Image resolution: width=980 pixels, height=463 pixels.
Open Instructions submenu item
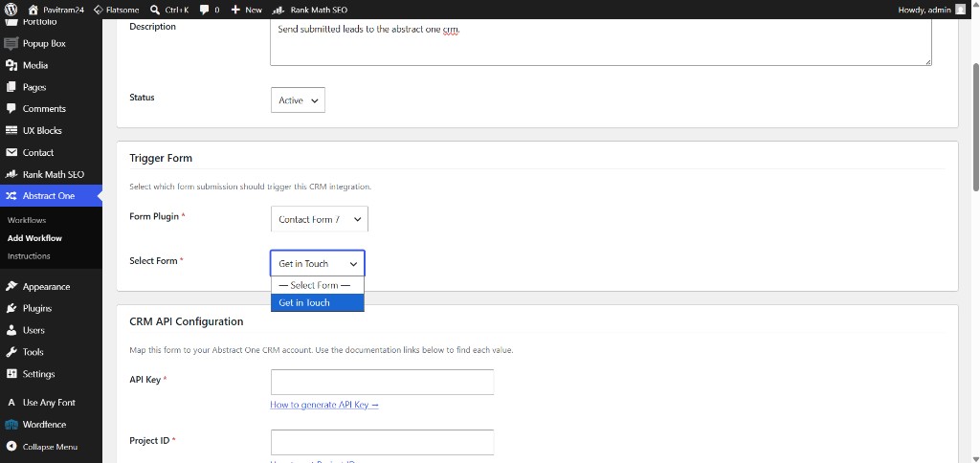[29, 256]
